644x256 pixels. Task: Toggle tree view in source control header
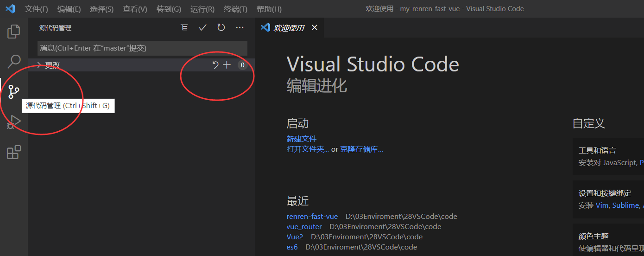coord(184,28)
